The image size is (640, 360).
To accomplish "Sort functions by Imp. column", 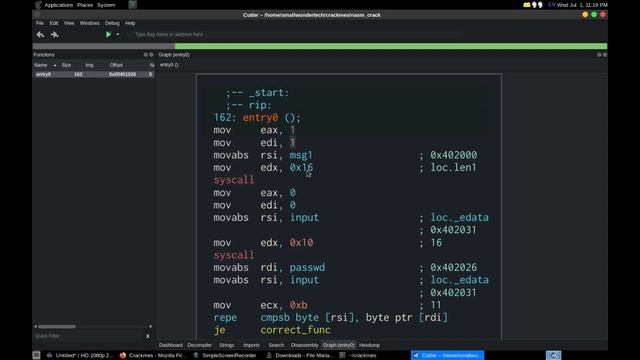I will [x=90, y=65].
